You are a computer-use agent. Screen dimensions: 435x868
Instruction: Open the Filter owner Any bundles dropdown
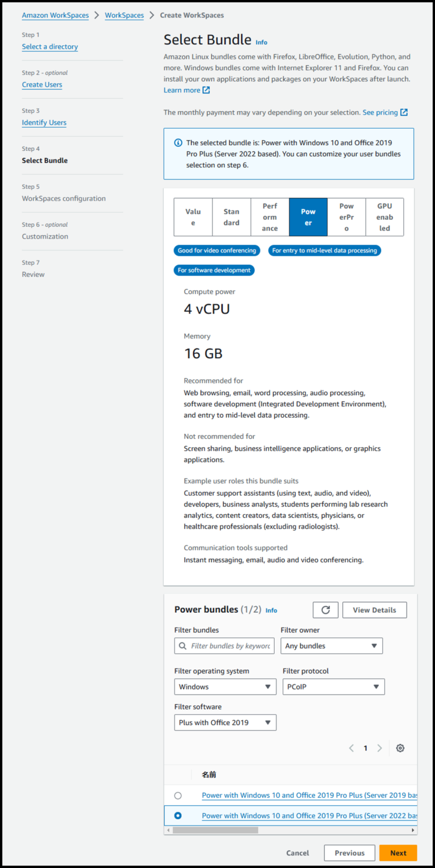tap(331, 646)
